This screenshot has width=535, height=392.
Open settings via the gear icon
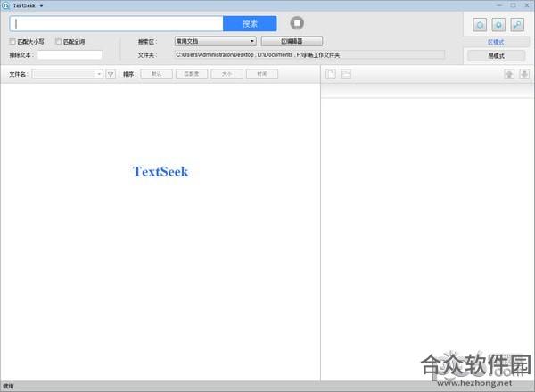pyautogui.click(x=498, y=25)
